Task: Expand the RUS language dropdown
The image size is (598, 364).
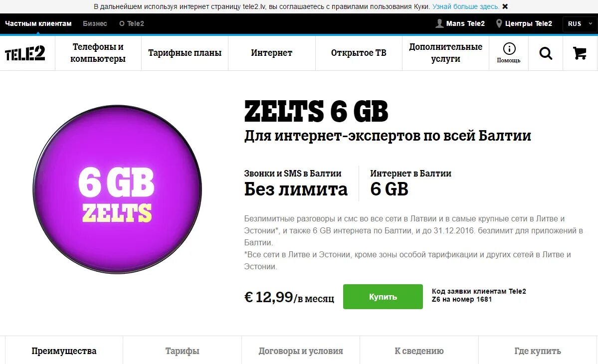Action: (x=580, y=23)
